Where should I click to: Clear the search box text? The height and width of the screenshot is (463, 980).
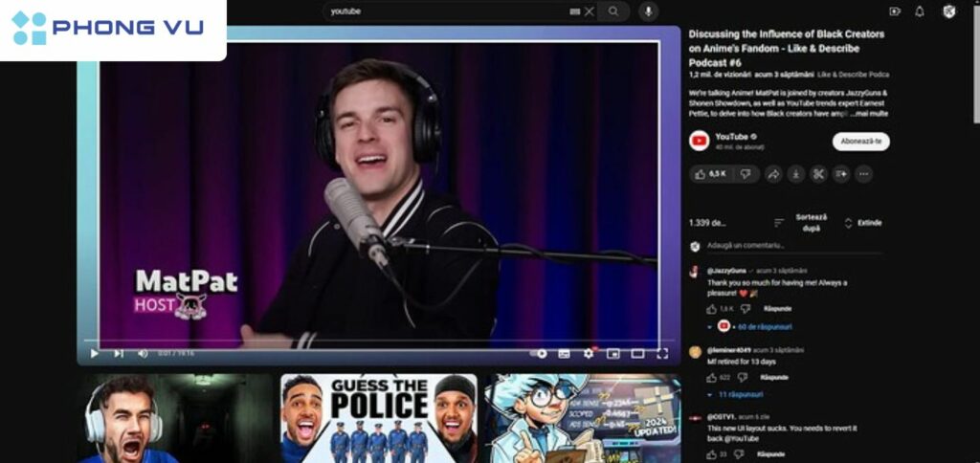[590, 11]
